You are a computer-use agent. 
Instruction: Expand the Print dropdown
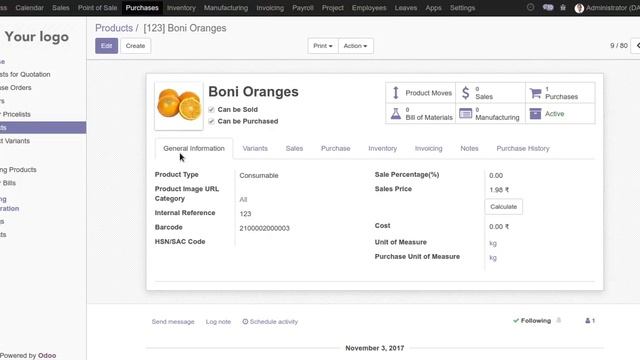(322, 46)
